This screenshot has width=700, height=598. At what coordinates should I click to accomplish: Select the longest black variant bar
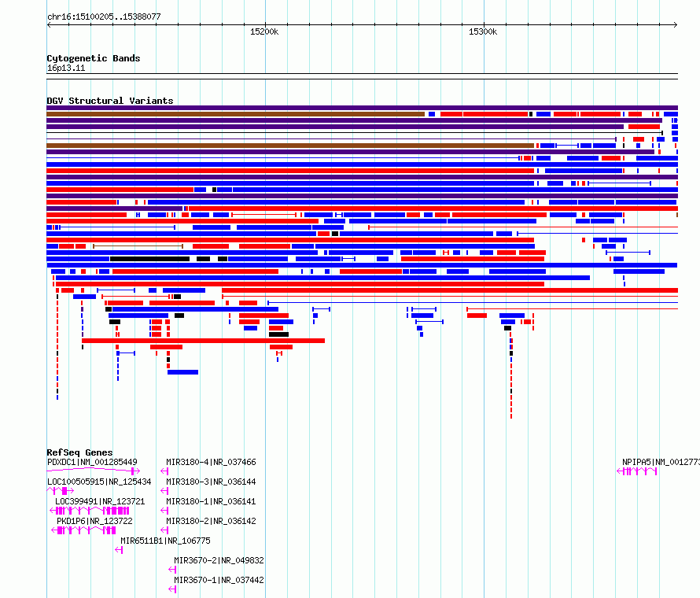[149, 259]
